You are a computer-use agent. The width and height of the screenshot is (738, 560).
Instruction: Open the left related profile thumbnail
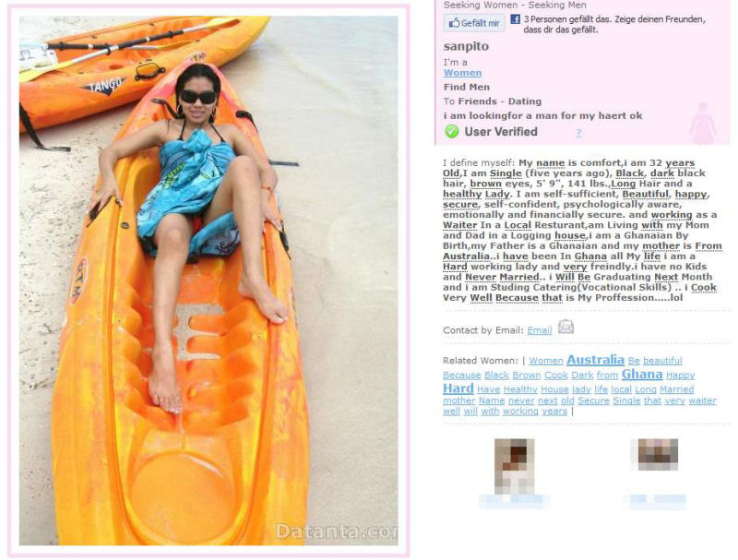tap(514, 465)
